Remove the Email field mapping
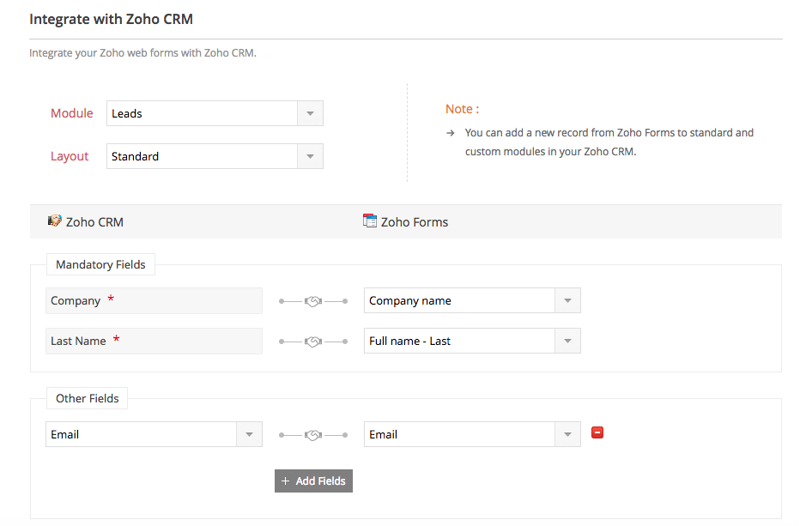The width and height of the screenshot is (812, 526). (x=597, y=432)
